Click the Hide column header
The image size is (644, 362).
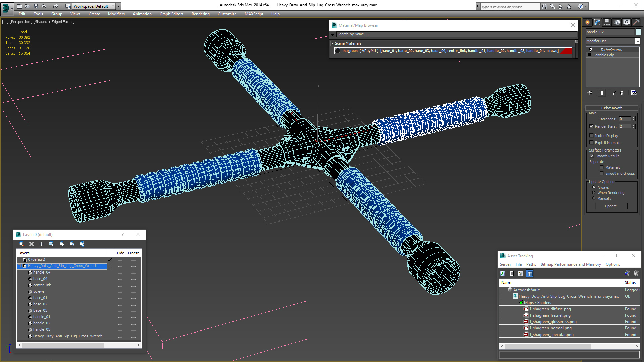[x=121, y=253]
